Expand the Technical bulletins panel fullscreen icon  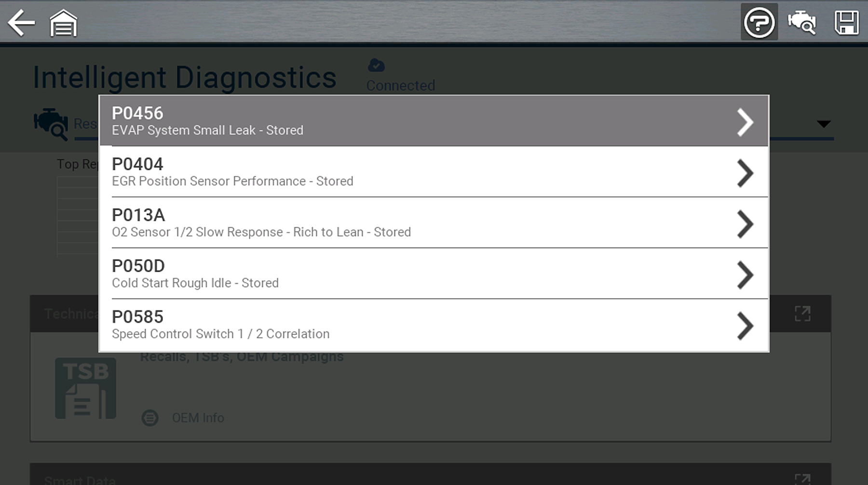pyautogui.click(x=802, y=314)
